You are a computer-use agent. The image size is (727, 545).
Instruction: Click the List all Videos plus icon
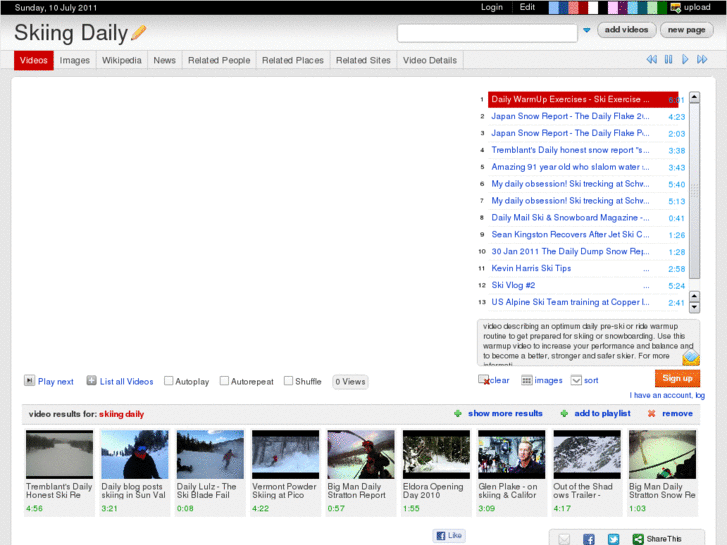click(x=91, y=381)
